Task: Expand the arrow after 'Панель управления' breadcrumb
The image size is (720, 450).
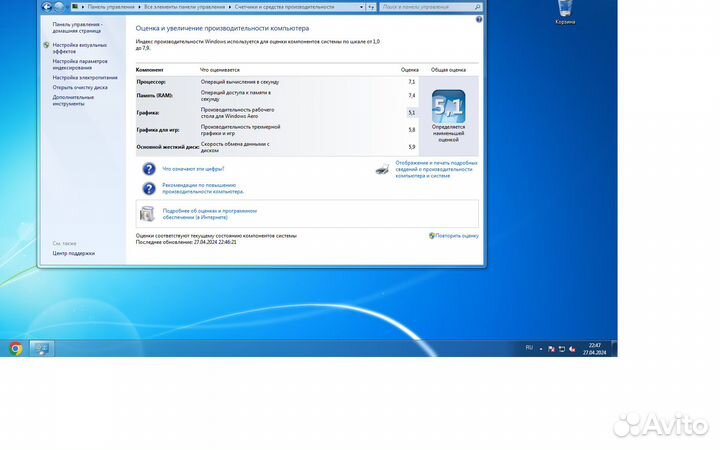Action: (x=140, y=7)
